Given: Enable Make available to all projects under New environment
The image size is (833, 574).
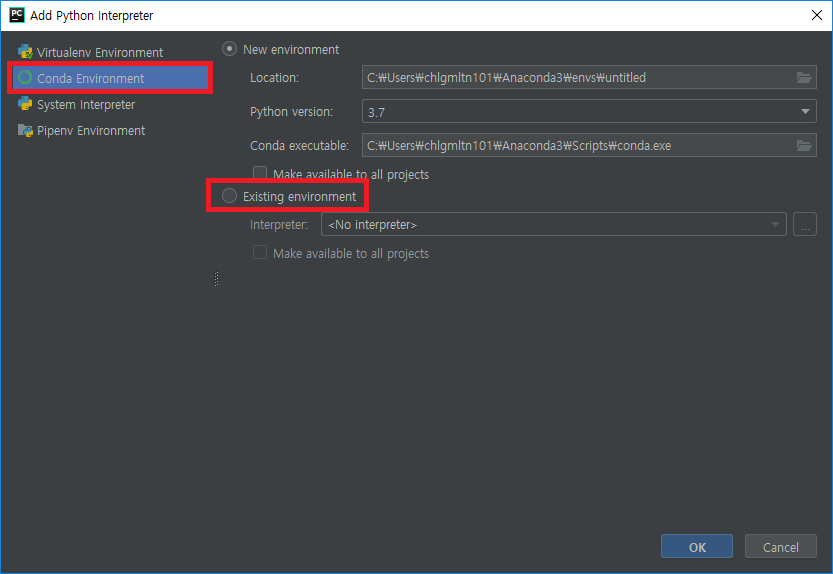Looking at the screenshot, I should click(260, 173).
